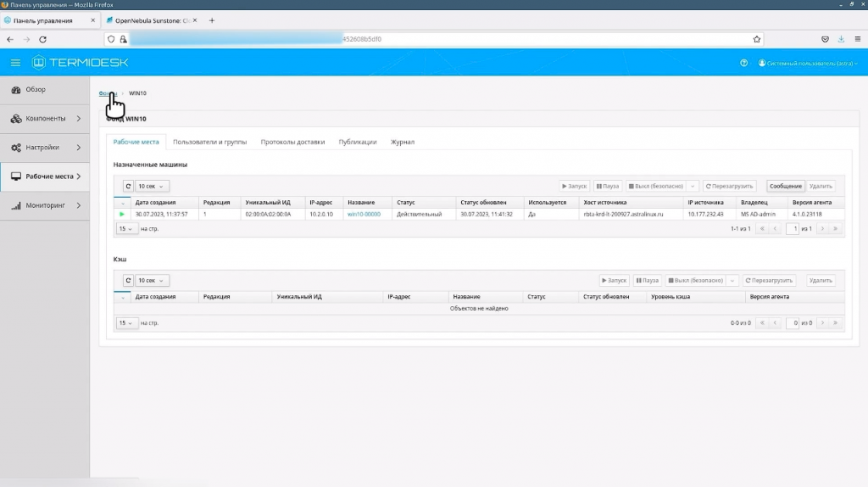Open the system user account menu
The height and width of the screenshot is (487, 868).
[x=808, y=63]
